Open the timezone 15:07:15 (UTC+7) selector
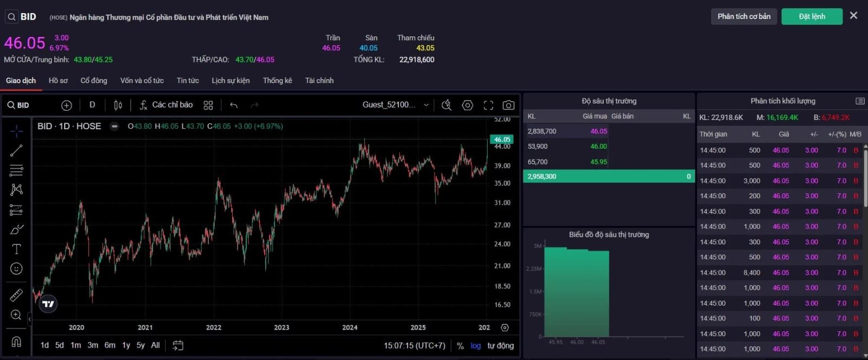Screen dimensions: 868x360 point(414,345)
